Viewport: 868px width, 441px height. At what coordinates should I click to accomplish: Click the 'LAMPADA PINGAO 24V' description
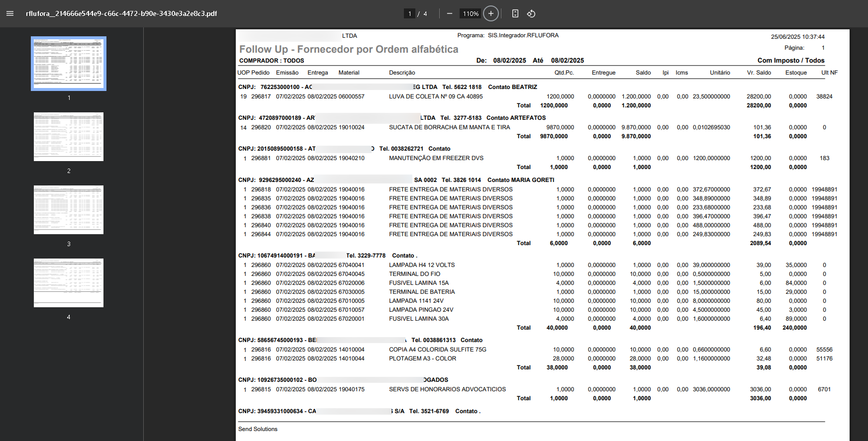click(421, 310)
